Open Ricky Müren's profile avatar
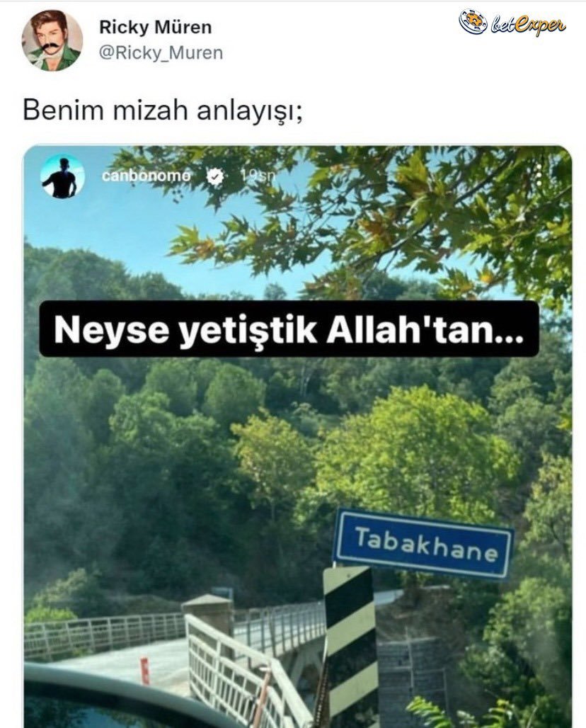This screenshot has height=728, width=586. tap(52, 40)
